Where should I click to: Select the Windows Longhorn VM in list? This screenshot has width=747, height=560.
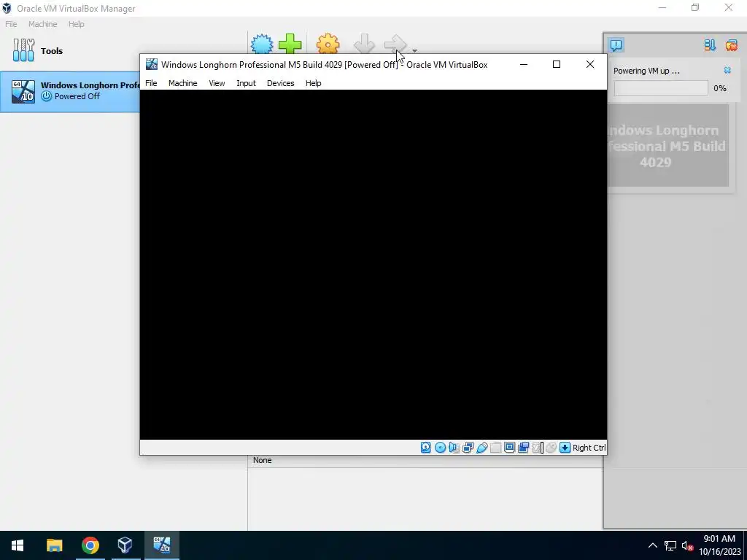pyautogui.click(x=70, y=91)
